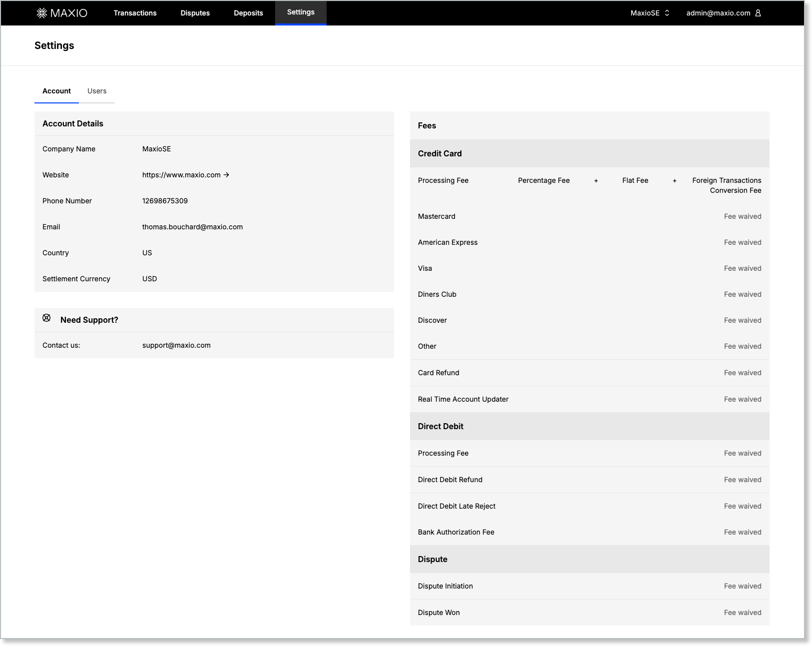
Task: Click Fee waived in Diners Club row
Action: 743,294
